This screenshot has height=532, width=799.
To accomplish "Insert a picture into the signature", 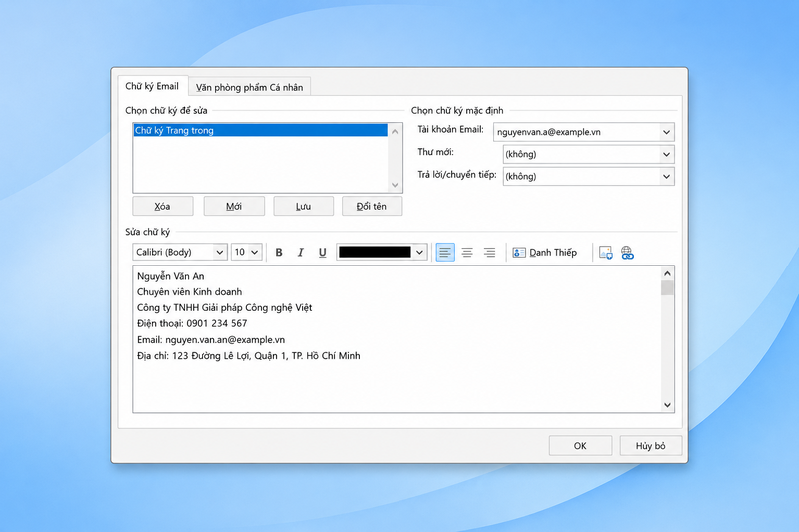I will (606, 252).
